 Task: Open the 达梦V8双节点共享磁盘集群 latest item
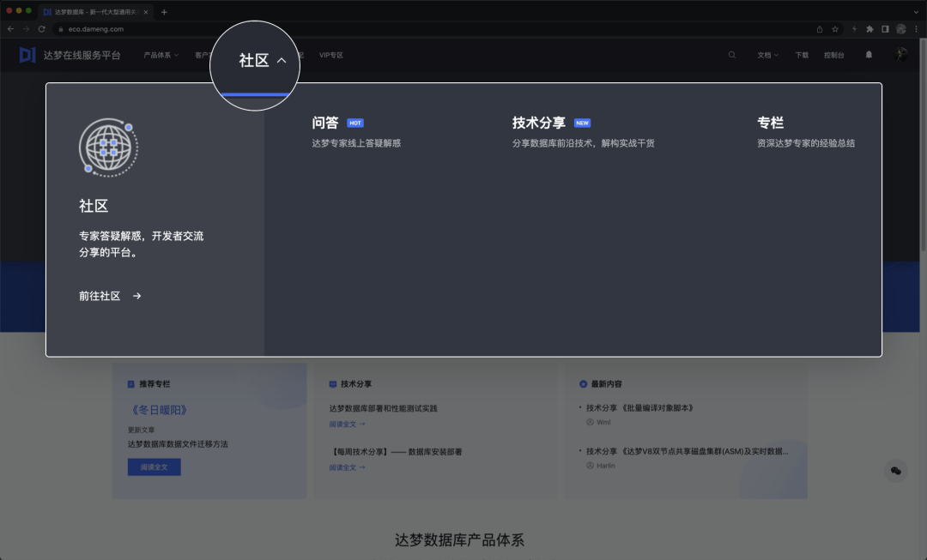point(687,451)
